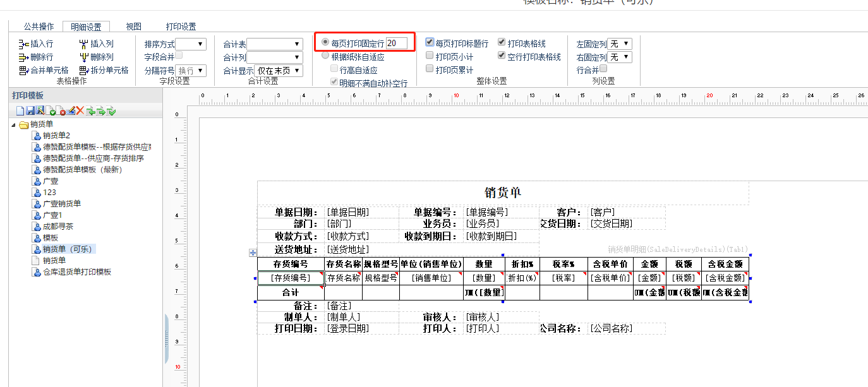Enable the 打印页累计 checkbox

click(x=430, y=69)
